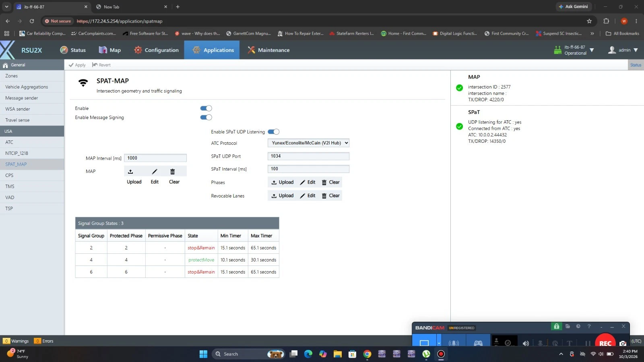The height and width of the screenshot is (362, 644).
Task: Click the RSU2X logo
Action: [21, 50]
